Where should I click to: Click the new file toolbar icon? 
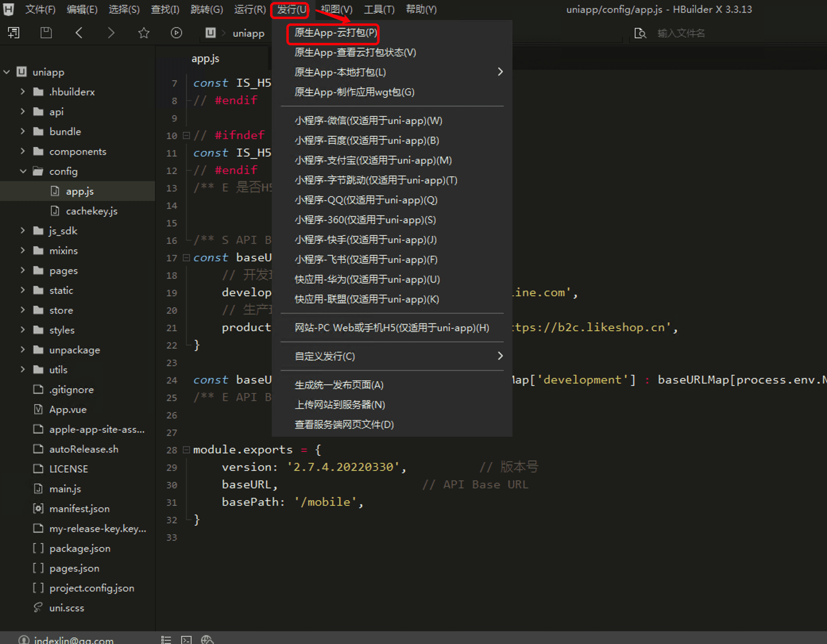(x=14, y=33)
